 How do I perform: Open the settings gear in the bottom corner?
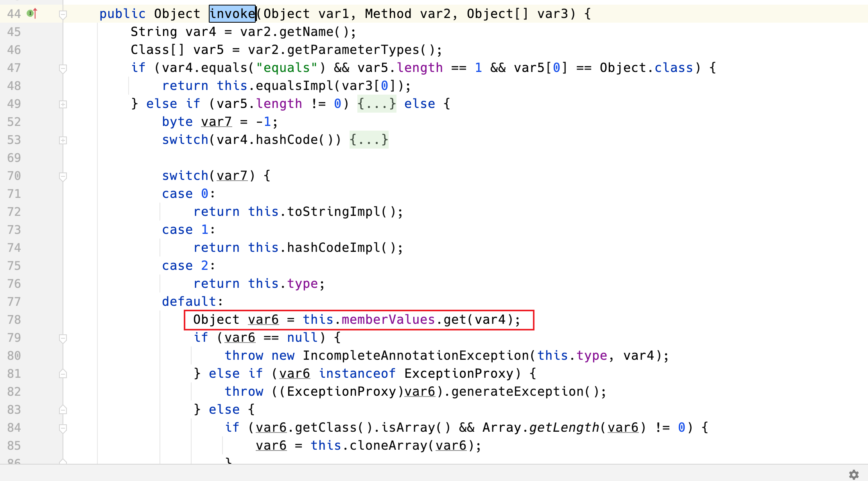point(854,474)
